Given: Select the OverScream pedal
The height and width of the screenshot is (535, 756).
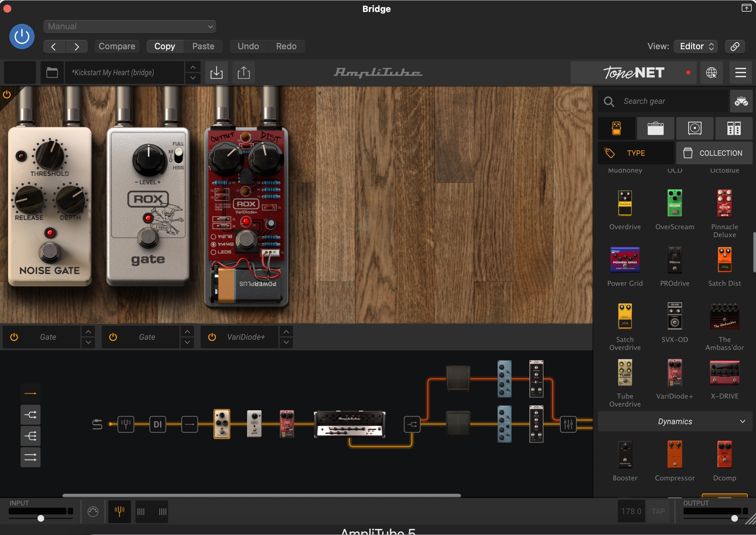Looking at the screenshot, I should [x=675, y=203].
